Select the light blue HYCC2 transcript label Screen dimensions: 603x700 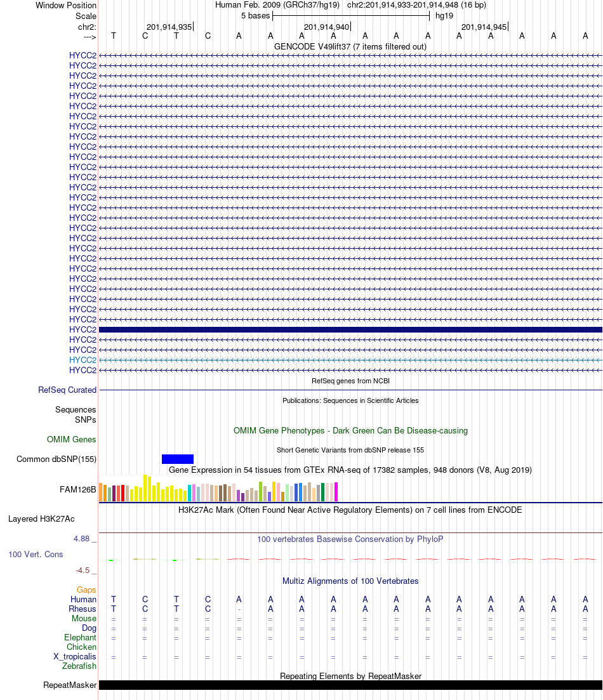click(83, 360)
